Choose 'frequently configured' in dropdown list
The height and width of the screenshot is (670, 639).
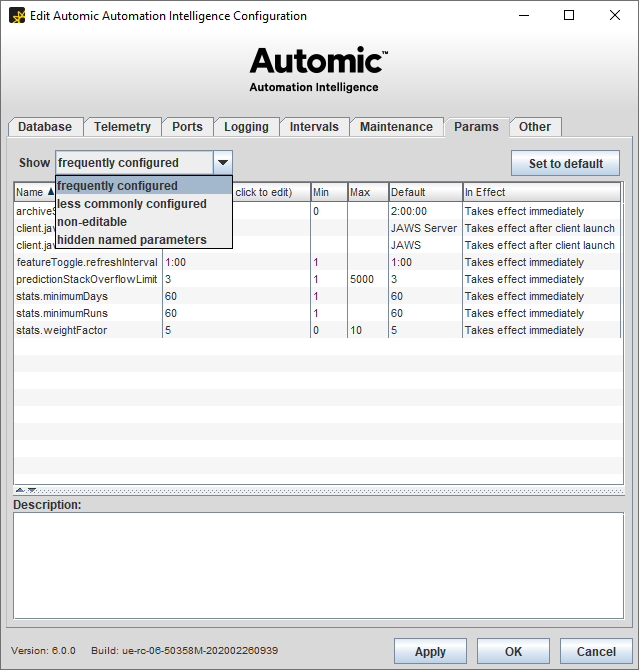pyautogui.click(x=144, y=186)
